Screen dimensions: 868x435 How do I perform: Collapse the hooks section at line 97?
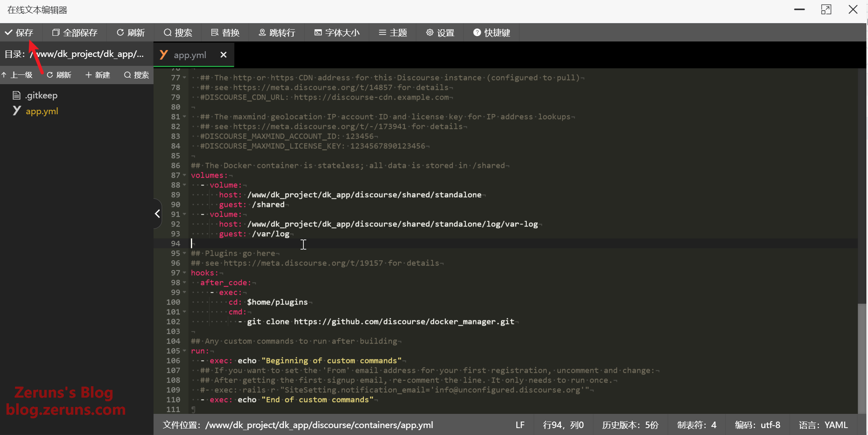coord(184,273)
